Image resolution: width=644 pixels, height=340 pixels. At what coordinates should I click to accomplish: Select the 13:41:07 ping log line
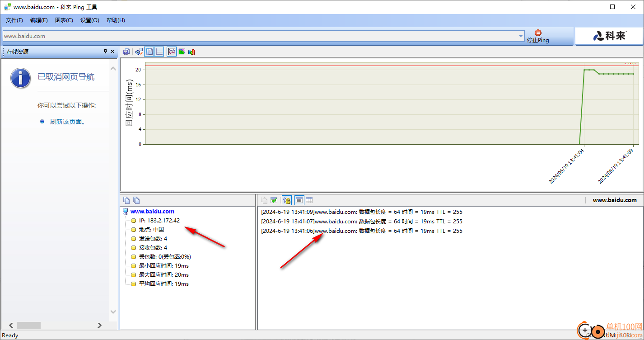(x=362, y=222)
